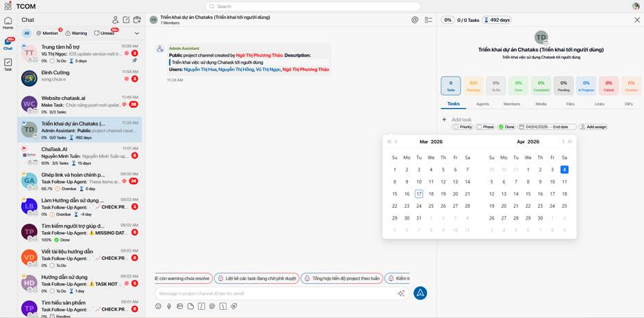Click the blue send message button
Viewport: 644px width, 318px height.
(x=420, y=293)
